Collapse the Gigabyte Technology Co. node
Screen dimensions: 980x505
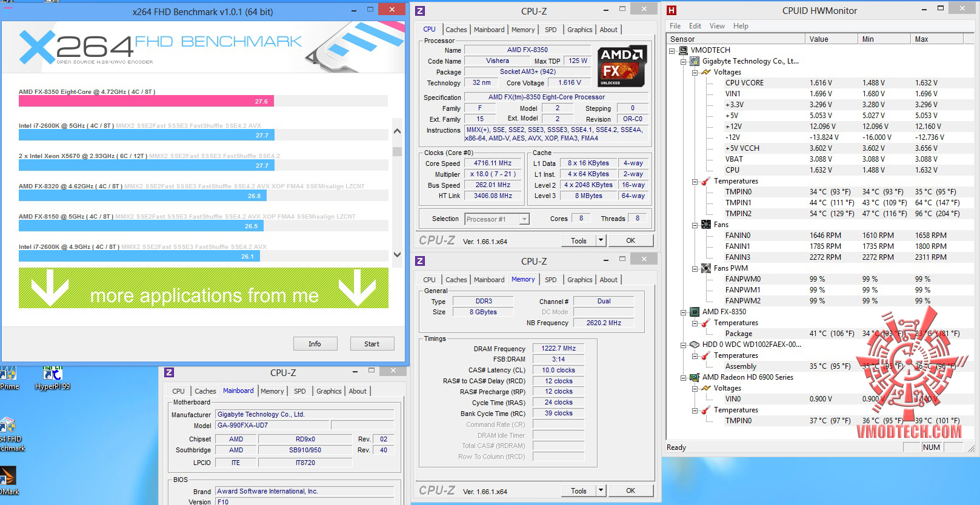(684, 61)
